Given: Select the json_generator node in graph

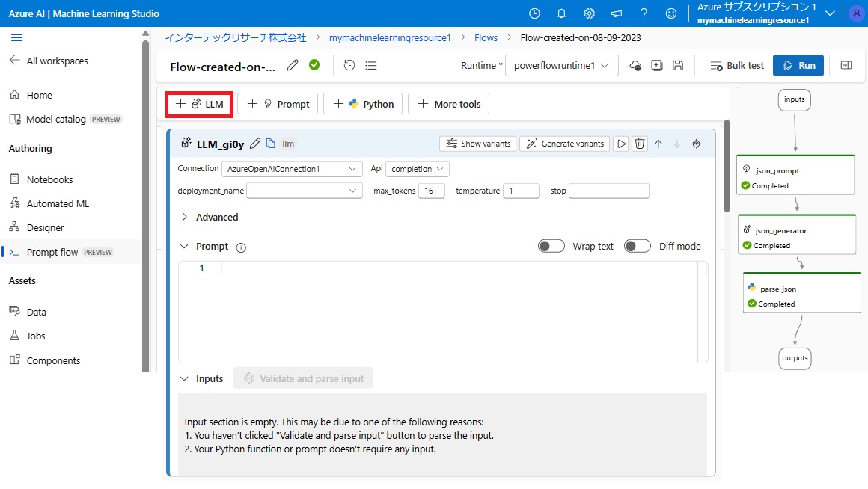Looking at the screenshot, I should point(797,235).
